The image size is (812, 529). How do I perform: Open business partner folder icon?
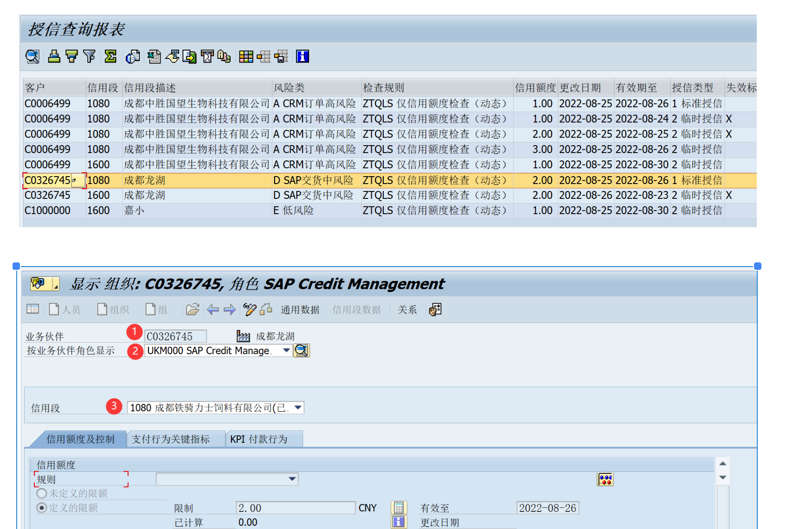click(192, 309)
